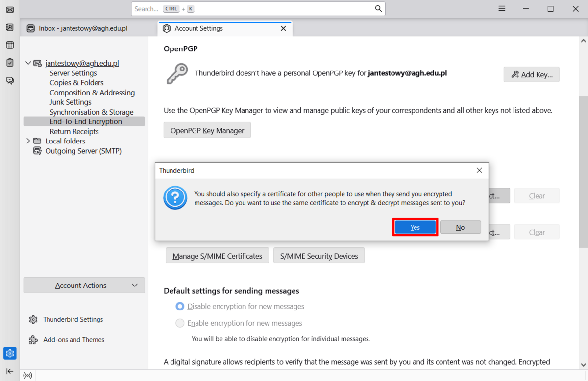Open the Calendar space icon
The height and width of the screenshot is (381, 588).
click(10, 45)
